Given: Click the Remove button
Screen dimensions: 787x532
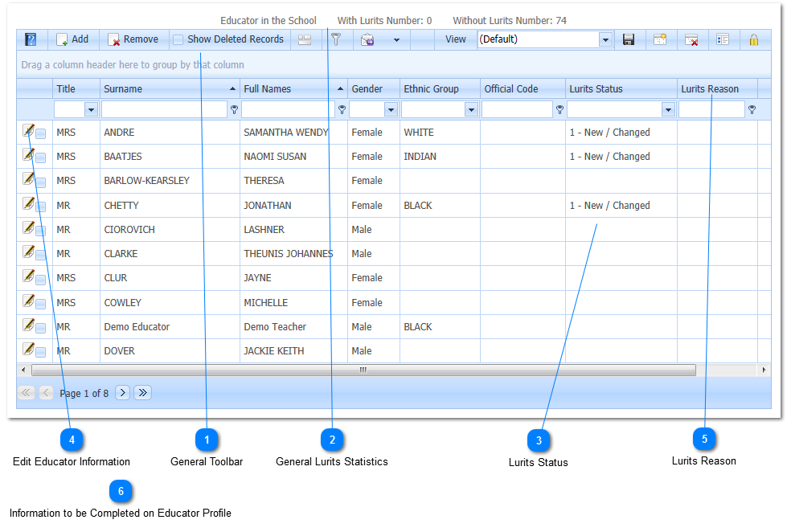Looking at the screenshot, I should tap(133, 39).
